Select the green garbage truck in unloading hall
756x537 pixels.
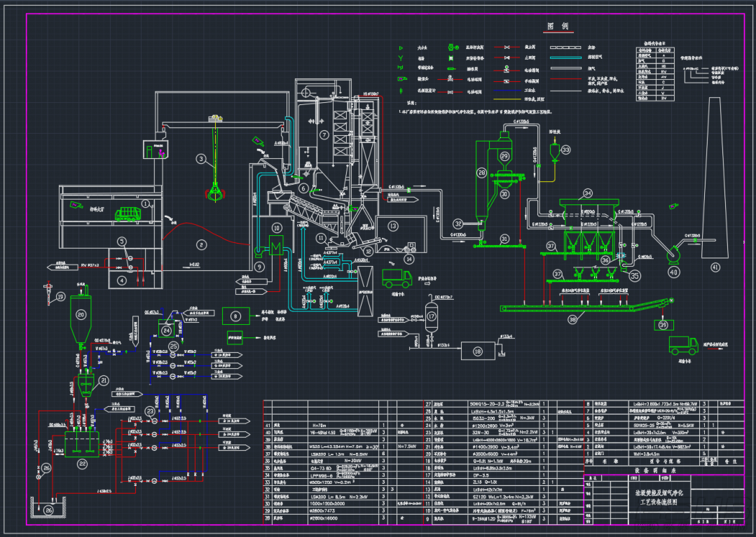click(128, 214)
